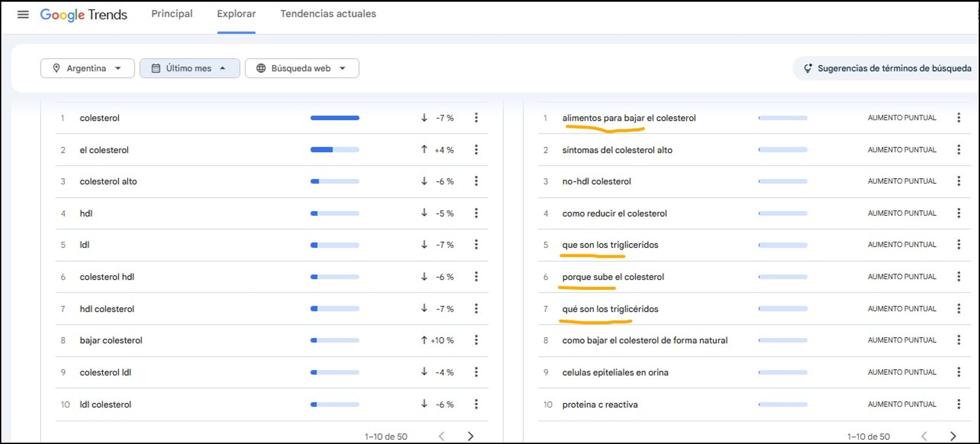Open options for 'celulas epiteliales en orina'
This screenshot has height=444, width=980.
(959, 372)
